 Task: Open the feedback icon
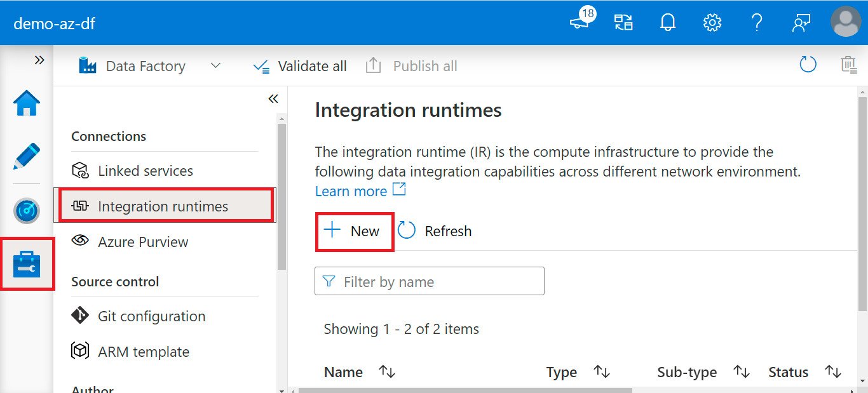coord(801,23)
